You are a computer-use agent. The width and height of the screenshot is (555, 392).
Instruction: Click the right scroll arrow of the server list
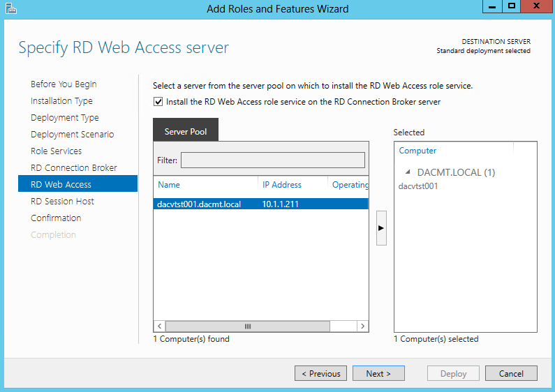point(362,326)
